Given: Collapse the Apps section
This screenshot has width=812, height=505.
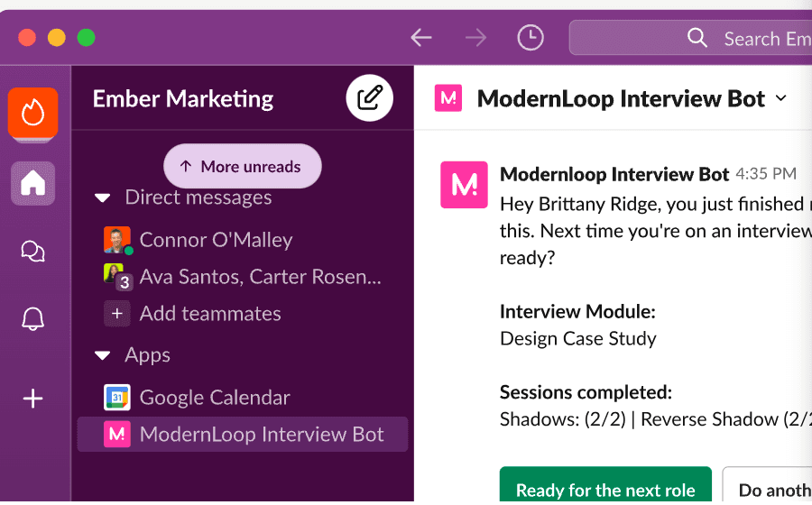Looking at the screenshot, I should coord(103,355).
